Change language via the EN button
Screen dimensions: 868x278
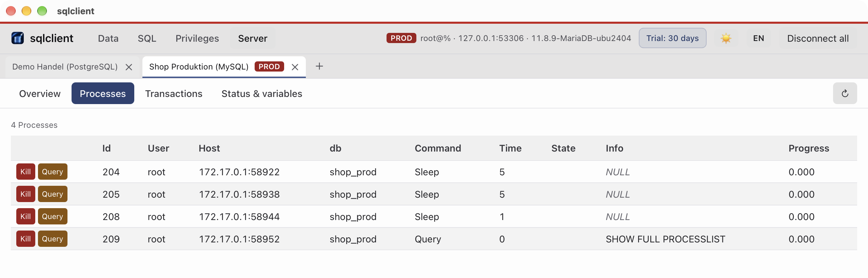[758, 38]
